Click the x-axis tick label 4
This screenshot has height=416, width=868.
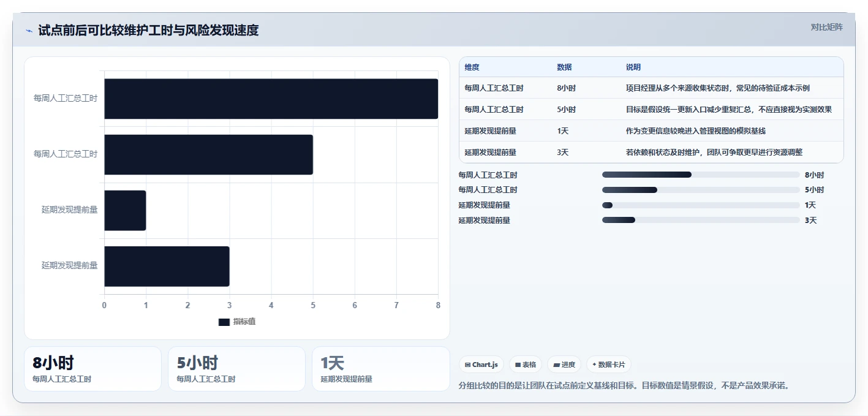pos(271,305)
